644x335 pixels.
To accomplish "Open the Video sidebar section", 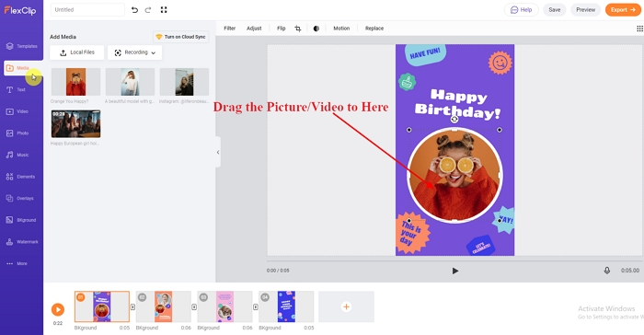I will point(17,111).
